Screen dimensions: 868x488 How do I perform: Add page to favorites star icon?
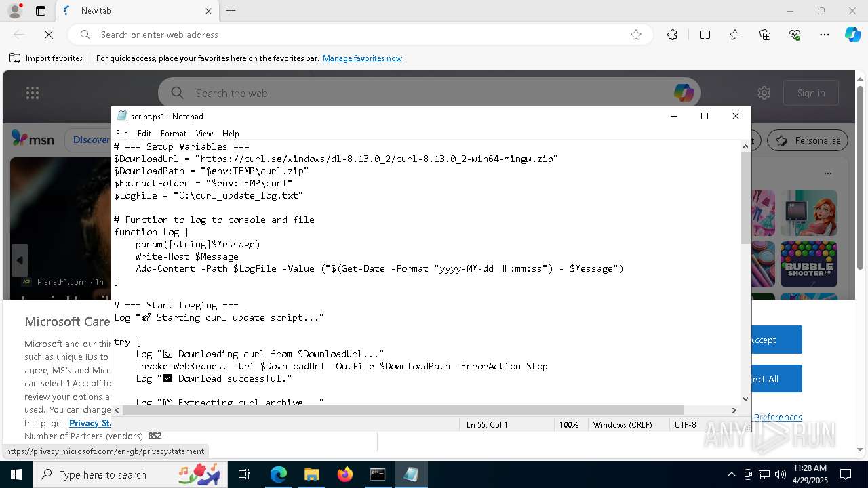click(636, 35)
